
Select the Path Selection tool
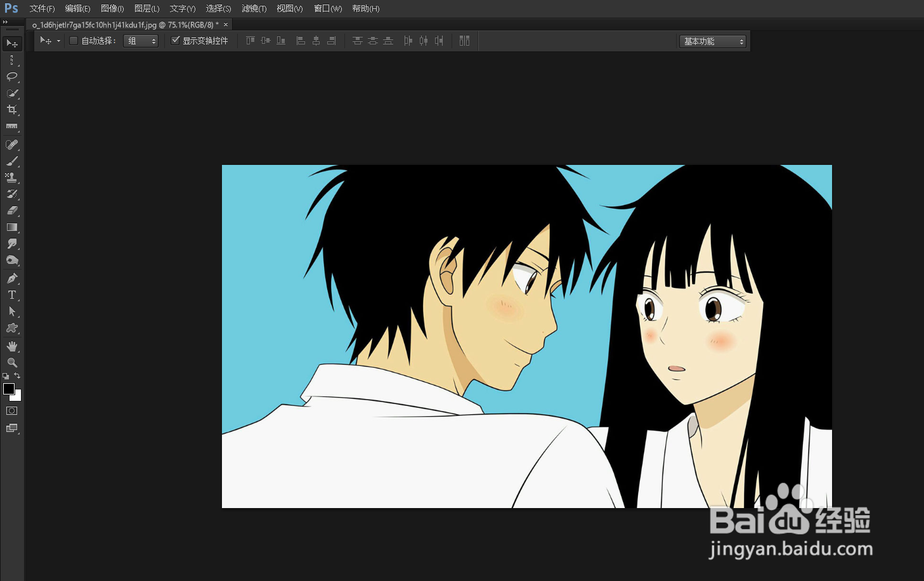click(x=12, y=311)
